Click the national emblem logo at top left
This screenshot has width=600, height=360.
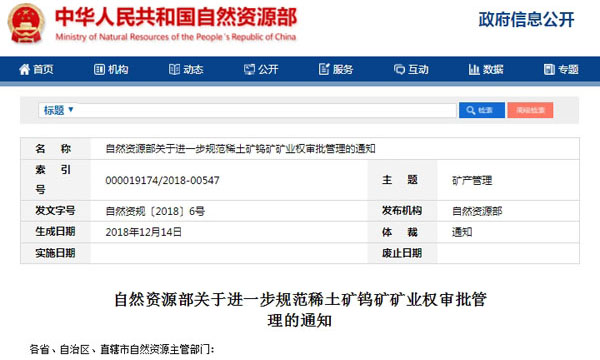point(26,24)
